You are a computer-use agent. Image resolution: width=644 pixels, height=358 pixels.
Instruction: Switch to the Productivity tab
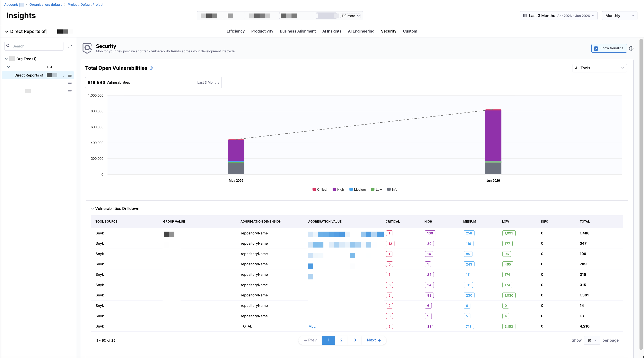pos(262,31)
